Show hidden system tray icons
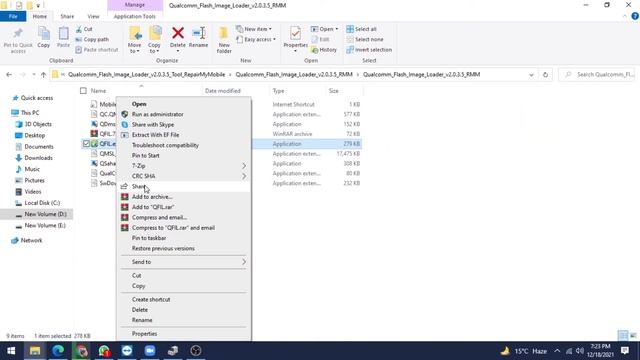 tap(557, 351)
